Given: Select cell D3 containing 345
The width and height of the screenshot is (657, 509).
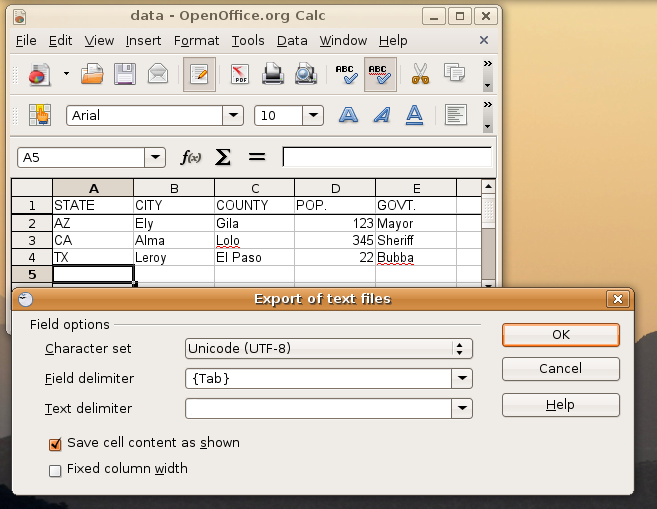Looking at the screenshot, I should click(x=335, y=241).
